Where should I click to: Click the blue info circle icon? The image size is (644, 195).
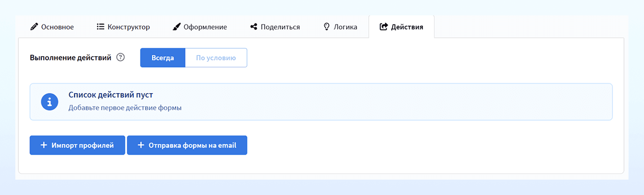pos(50,101)
